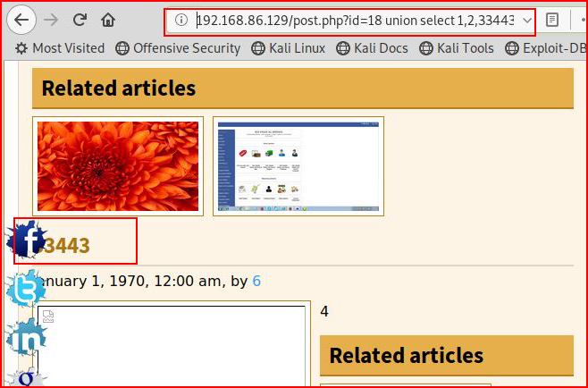Open the desktop screenshot related article thumbnail
Screen dimensions: 588x388
298,166
